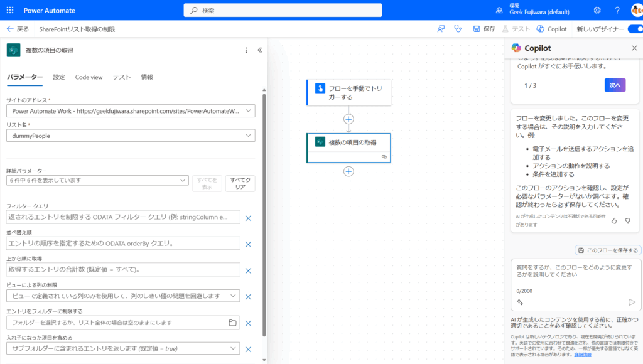This screenshot has width=643, height=364.
Task: Click the 並べ替え順 input field
Action: click(x=123, y=243)
